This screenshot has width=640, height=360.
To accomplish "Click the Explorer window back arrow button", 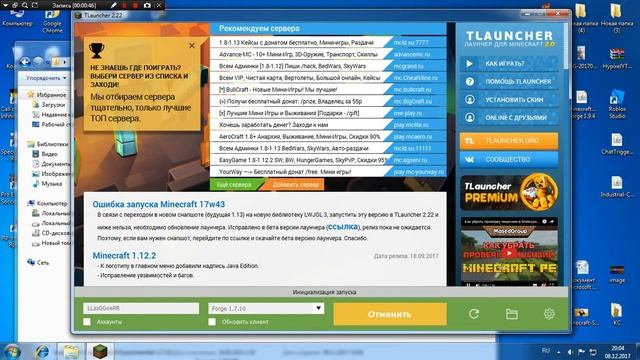I will click(x=25, y=62).
